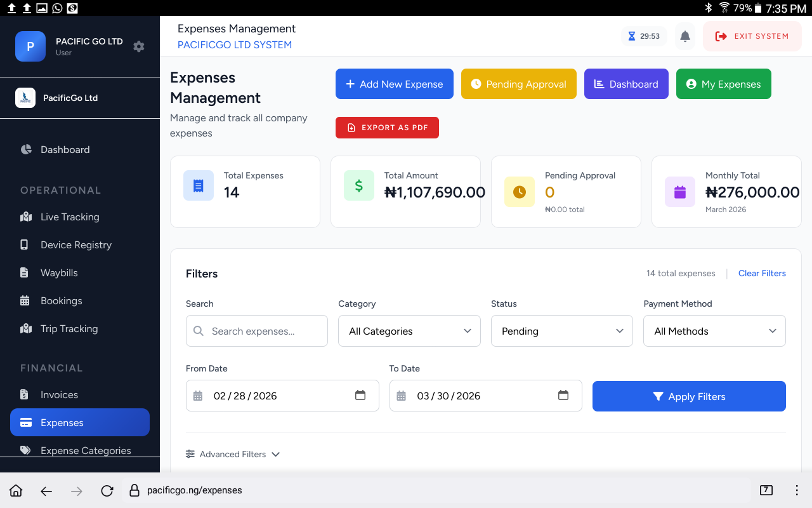Select the Live Tracking sidebar icon
Viewport: 812px width, 508px height.
pyautogui.click(x=25, y=217)
